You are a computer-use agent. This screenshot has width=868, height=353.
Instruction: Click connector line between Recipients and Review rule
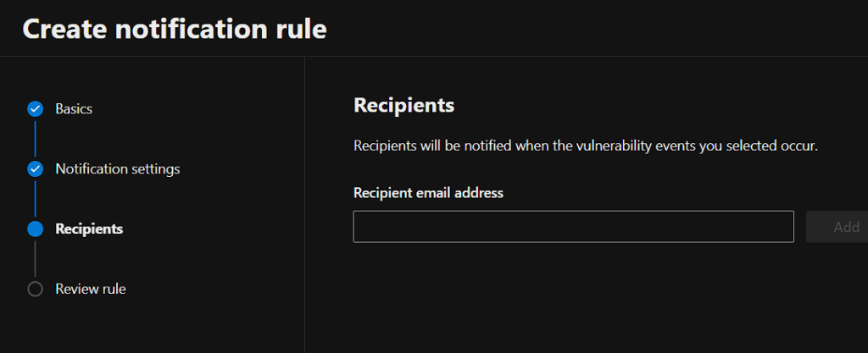point(35,259)
